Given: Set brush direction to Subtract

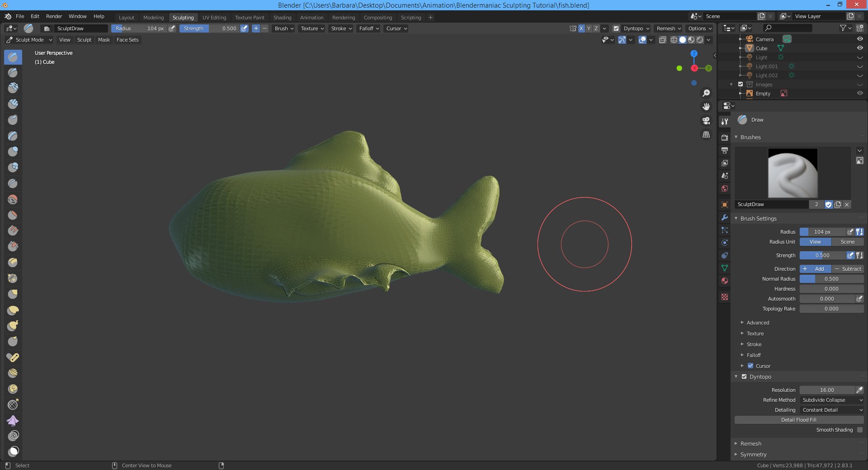Looking at the screenshot, I should tap(848, 269).
